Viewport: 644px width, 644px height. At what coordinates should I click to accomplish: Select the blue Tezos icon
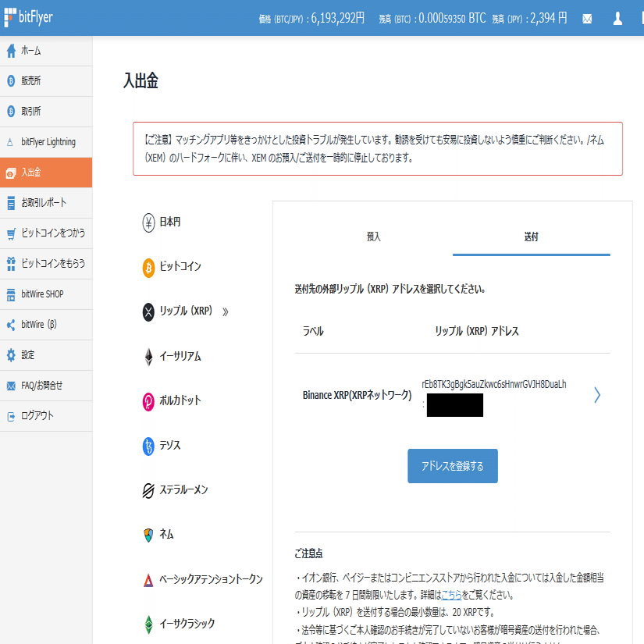[x=148, y=446]
